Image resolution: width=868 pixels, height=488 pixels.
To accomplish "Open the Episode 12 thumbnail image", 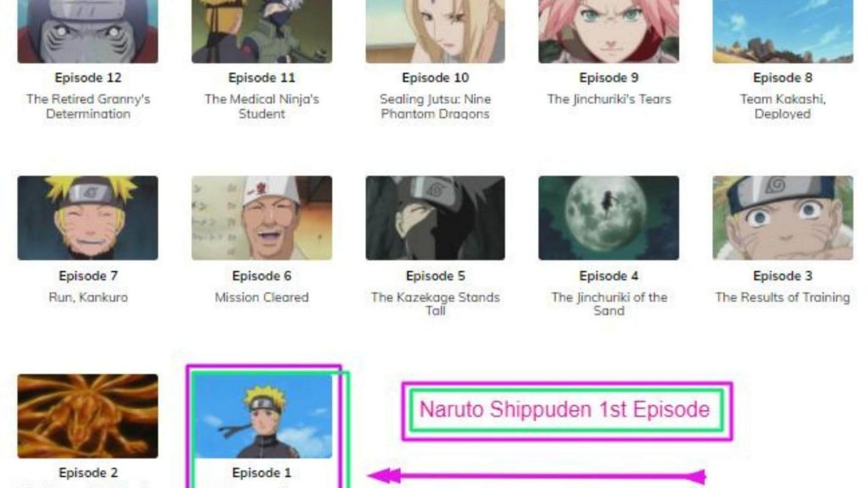I will (87, 31).
